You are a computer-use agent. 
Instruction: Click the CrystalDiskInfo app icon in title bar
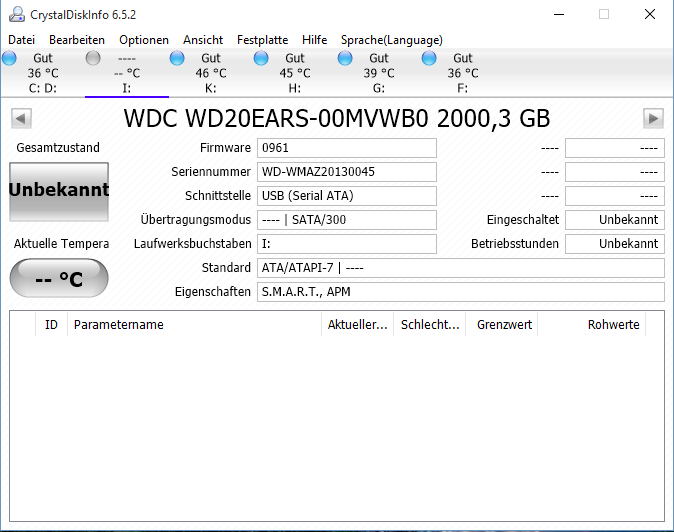pos(17,14)
